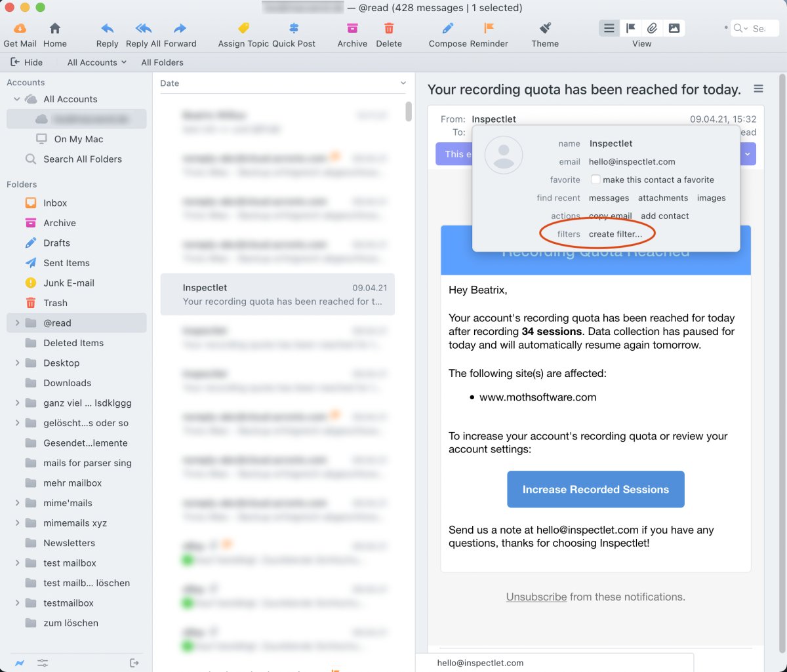787x672 pixels.
Task: Select the zum löschen folder
Action: pos(71,623)
